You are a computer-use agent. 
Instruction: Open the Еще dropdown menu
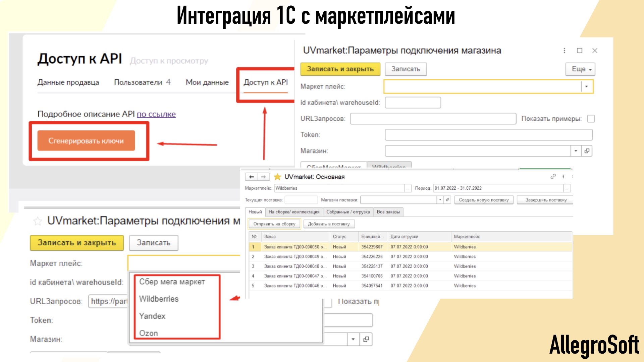coord(580,69)
